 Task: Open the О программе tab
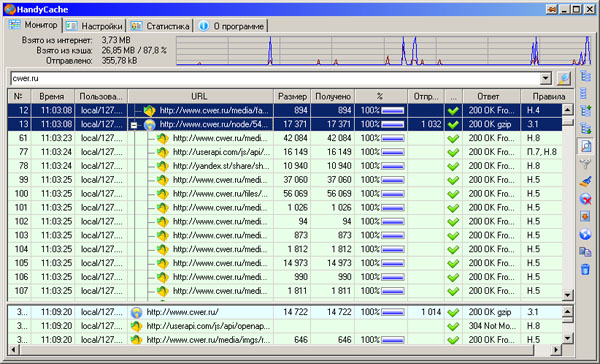tap(232, 26)
